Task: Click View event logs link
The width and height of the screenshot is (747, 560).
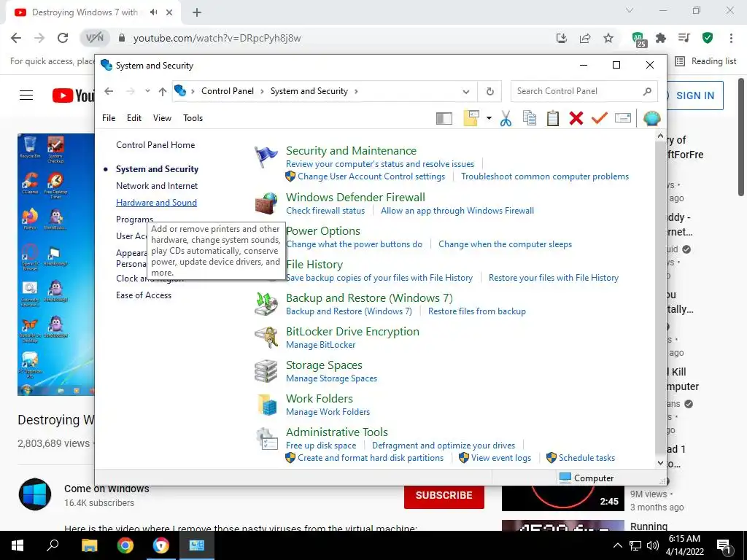Action: pyautogui.click(x=500, y=458)
